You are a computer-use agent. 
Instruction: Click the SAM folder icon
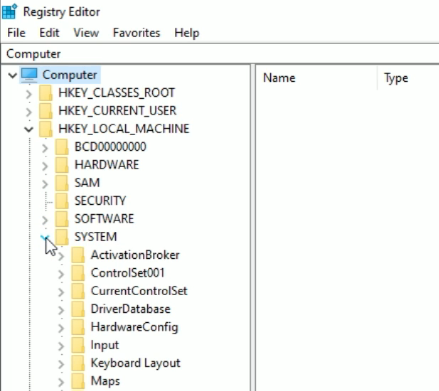click(62, 183)
